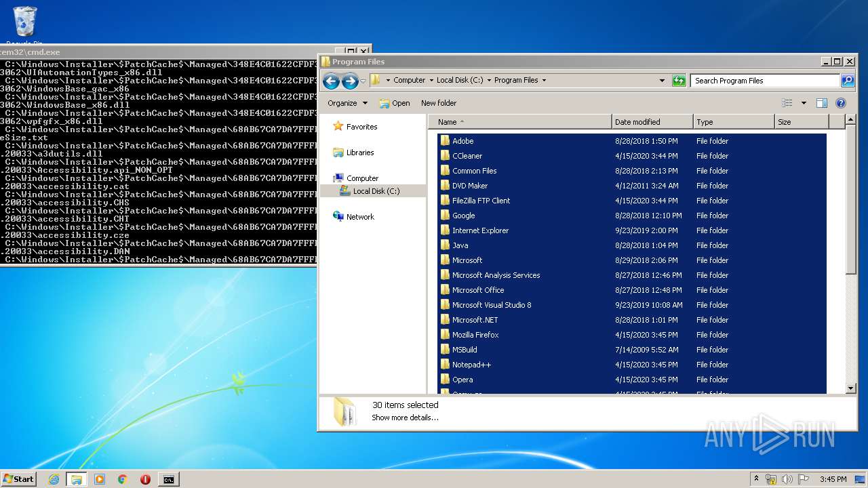Create a New folder from the toolbar
The image size is (868, 488).
[x=439, y=103]
